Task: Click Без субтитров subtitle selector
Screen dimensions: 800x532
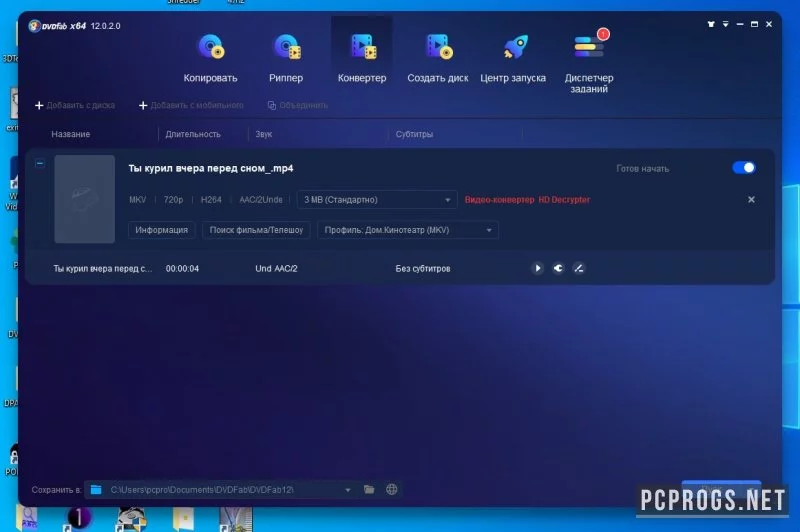Action: click(x=423, y=268)
